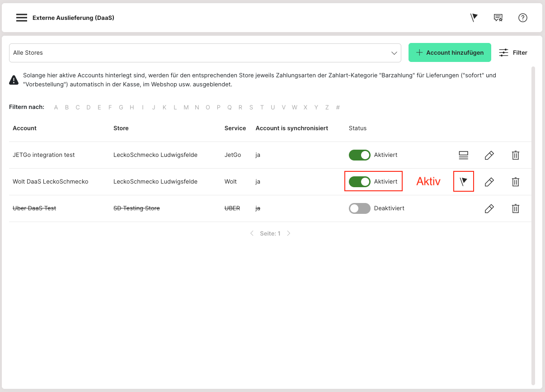Edit the Wolt DaaS LeckoSchmecko account
Image resolution: width=545 pixels, height=392 pixels.
[489, 182]
